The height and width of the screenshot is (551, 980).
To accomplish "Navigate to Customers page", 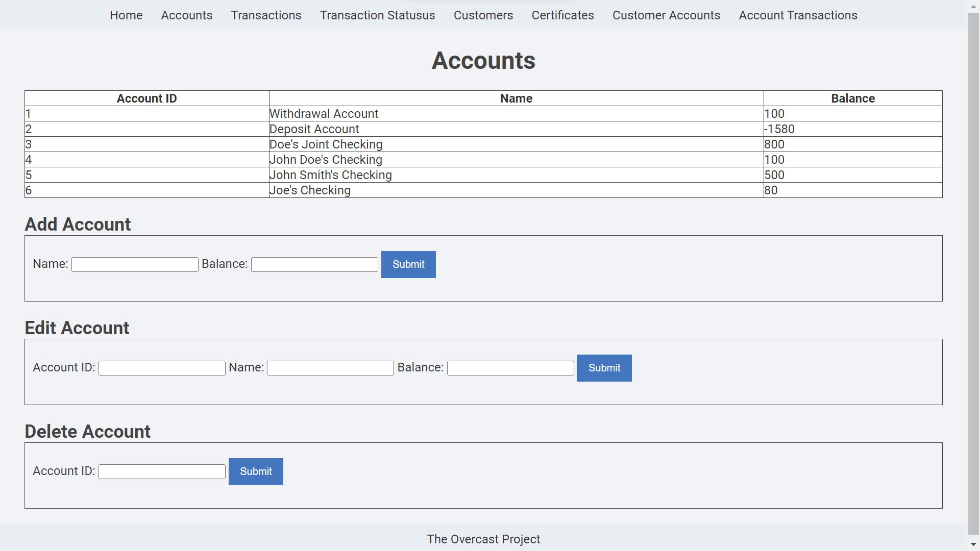I will [x=483, y=15].
